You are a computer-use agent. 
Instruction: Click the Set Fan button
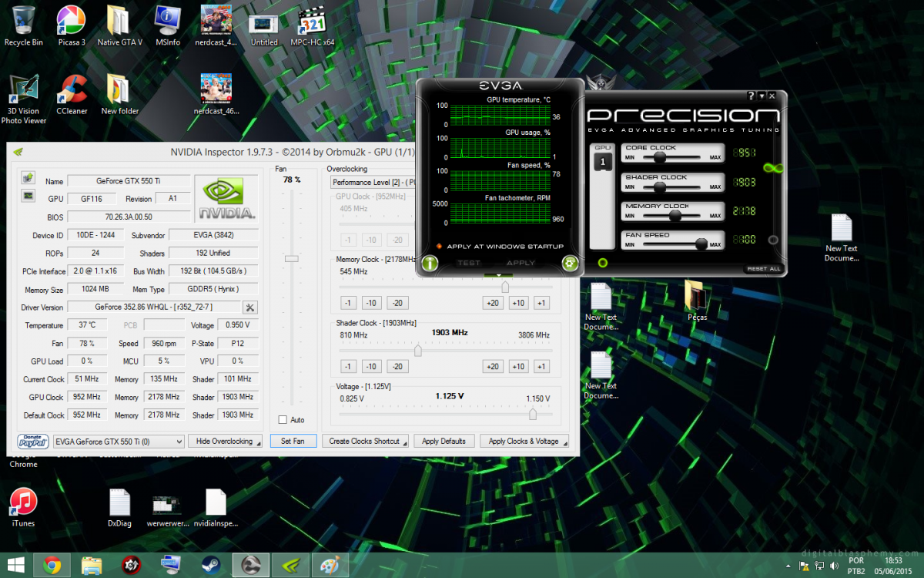293,442
